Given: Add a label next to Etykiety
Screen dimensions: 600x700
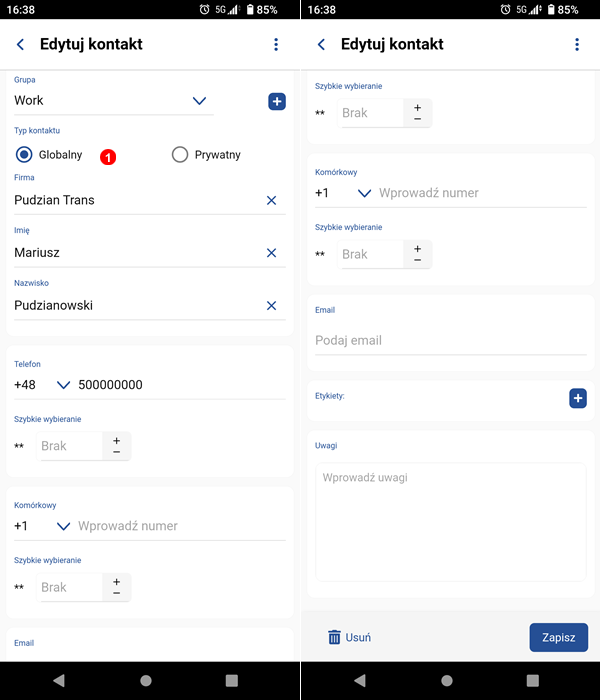Looking at the screenshot, I should [x=578, y=398].
